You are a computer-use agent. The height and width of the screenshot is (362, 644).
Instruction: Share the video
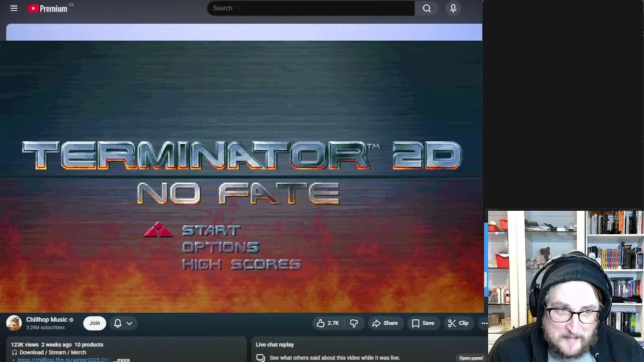[385, 323]
